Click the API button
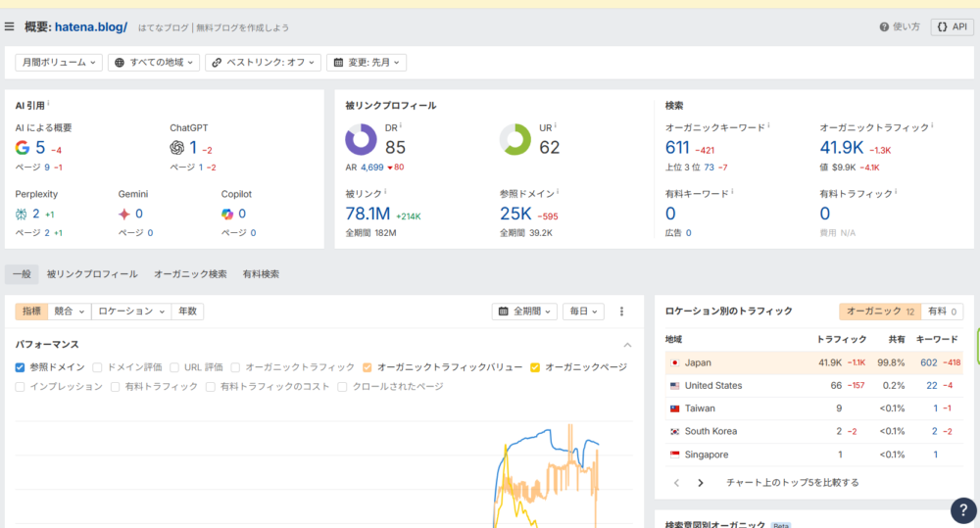980x528 pixels. [952, 27]
